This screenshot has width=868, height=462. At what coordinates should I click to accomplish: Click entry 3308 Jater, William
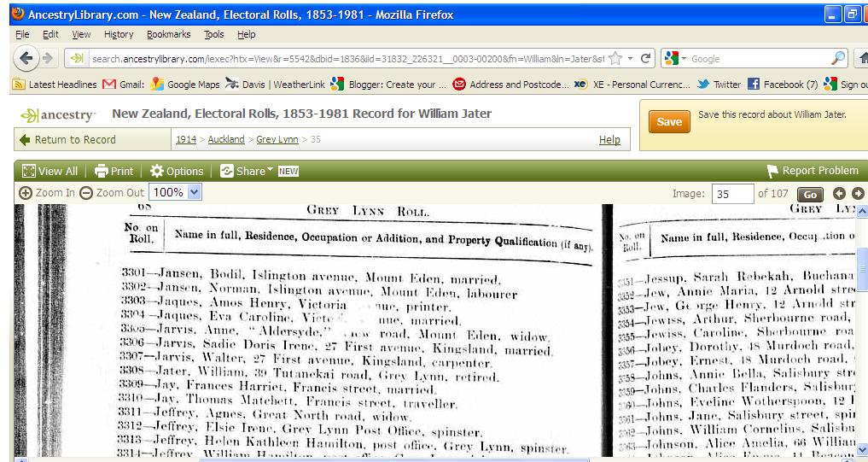pyautogui.click(x=310, y=373)
